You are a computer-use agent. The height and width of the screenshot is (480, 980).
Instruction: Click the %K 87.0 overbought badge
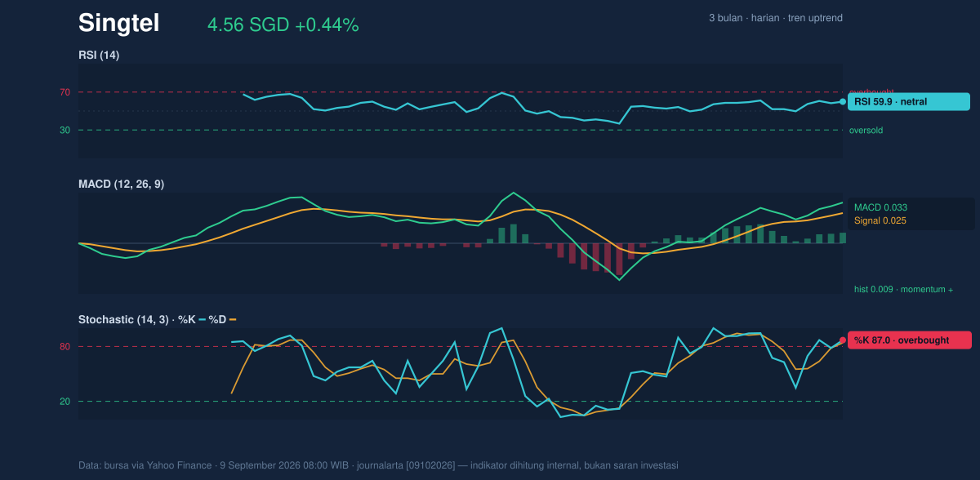click(x=910, y=340)
